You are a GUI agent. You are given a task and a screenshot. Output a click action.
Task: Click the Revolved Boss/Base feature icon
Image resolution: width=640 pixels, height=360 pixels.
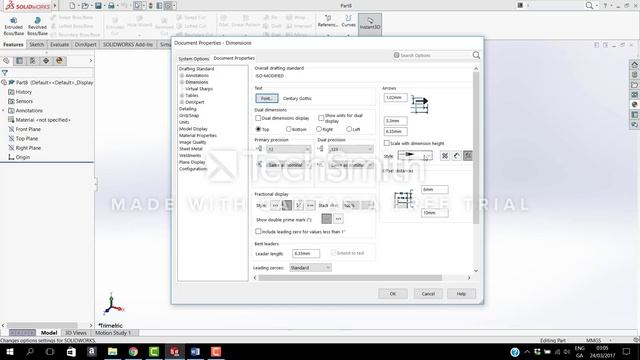pyautogui.click(x=38, y=26)
